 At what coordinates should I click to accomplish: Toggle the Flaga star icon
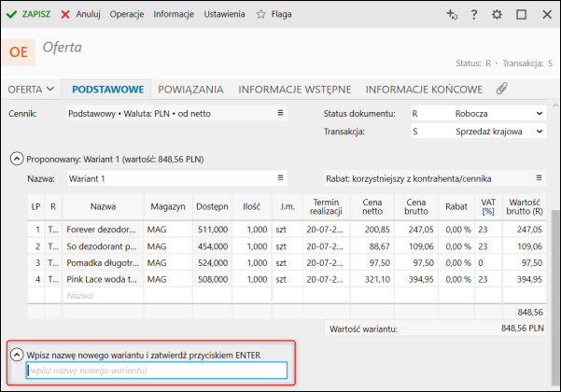point(260,14)
